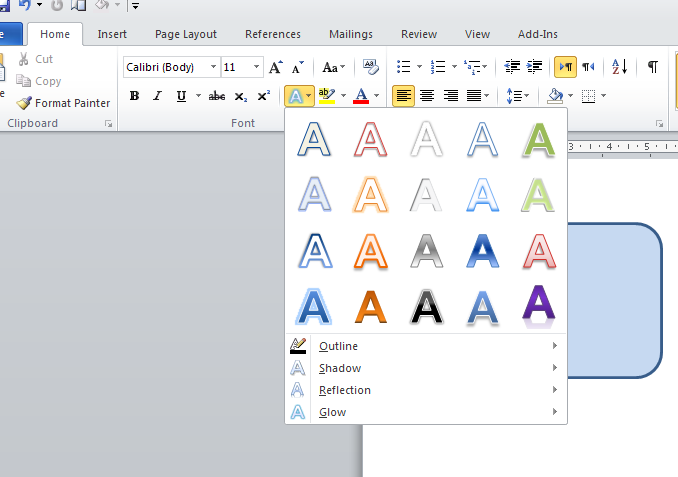Click the Grow Font icon
Image resolution: width=678 pixels, height=477 pixels.
[276, 67]
